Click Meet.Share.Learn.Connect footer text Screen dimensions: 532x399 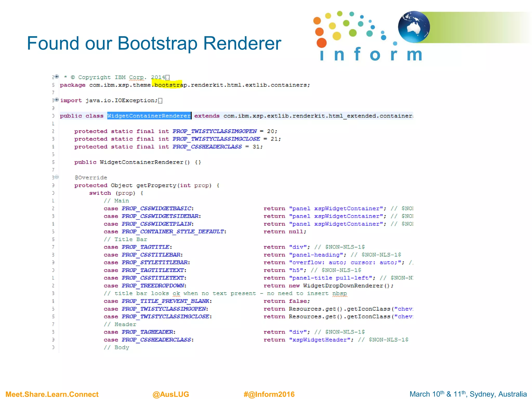pyautogui.click(x=52, y=394)
